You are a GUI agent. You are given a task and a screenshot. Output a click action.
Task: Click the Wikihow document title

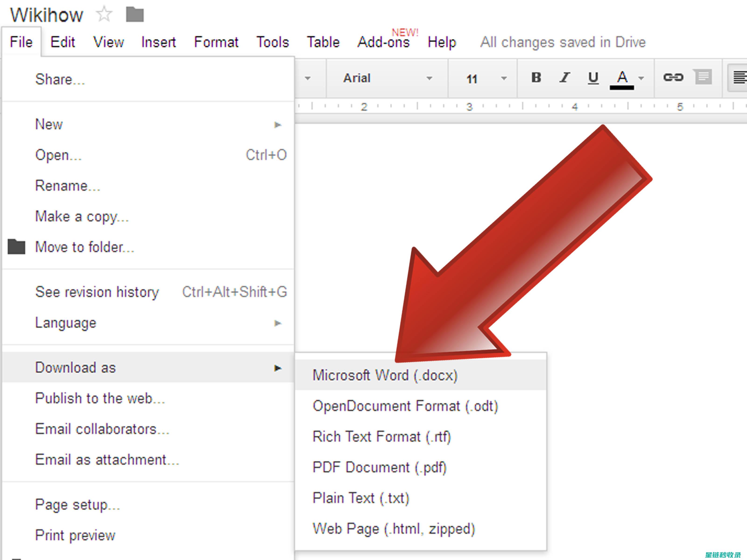47,15
